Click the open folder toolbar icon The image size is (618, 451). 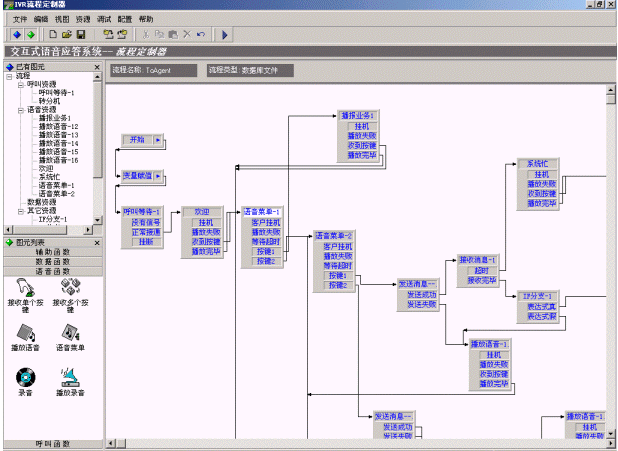[67, 35]
